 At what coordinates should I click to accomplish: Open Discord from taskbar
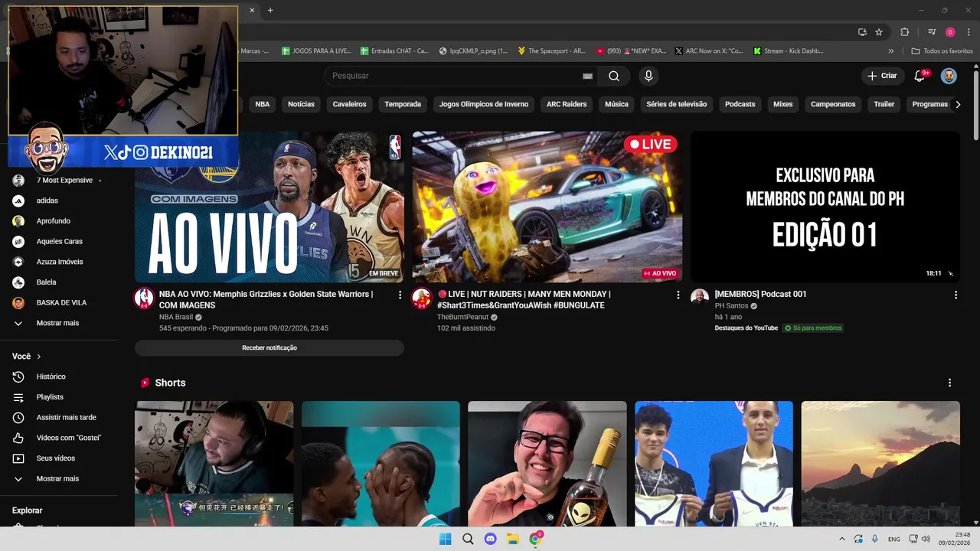[x=491, y=539]
